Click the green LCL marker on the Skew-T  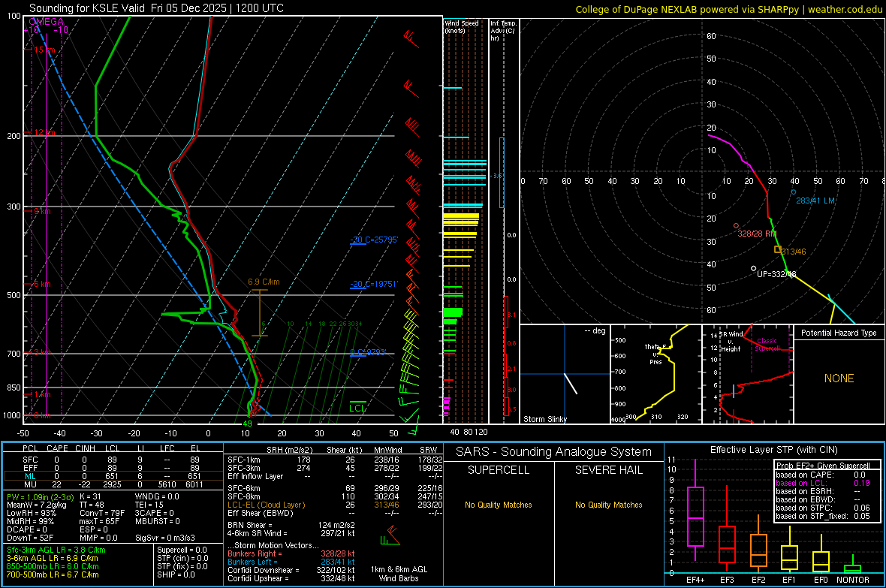[357, 406]
